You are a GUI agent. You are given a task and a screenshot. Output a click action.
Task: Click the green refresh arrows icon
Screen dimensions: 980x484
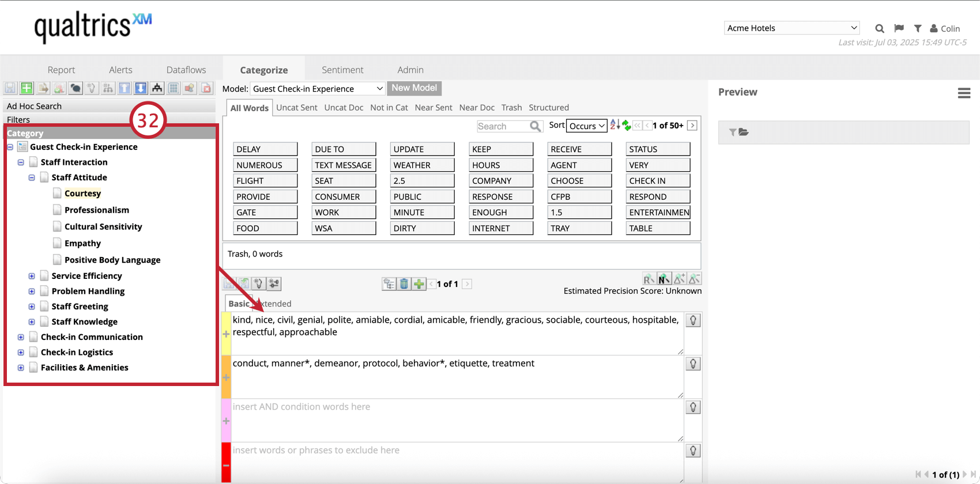tap(626, 125)
